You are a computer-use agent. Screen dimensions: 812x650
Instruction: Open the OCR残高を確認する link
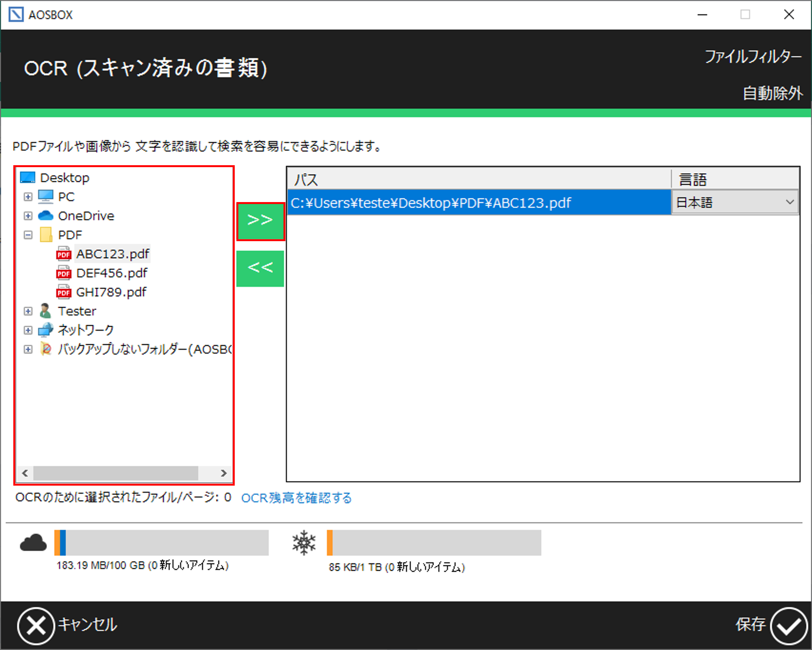pyautogui.click(x=297, y=498)
